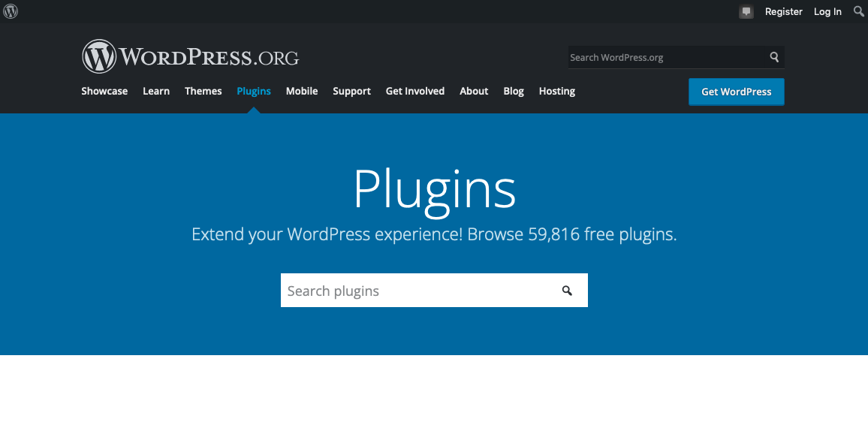This screenshot has height=428, width=868.
Task: Open the Mobile menu item
Action: coord(302,92)
